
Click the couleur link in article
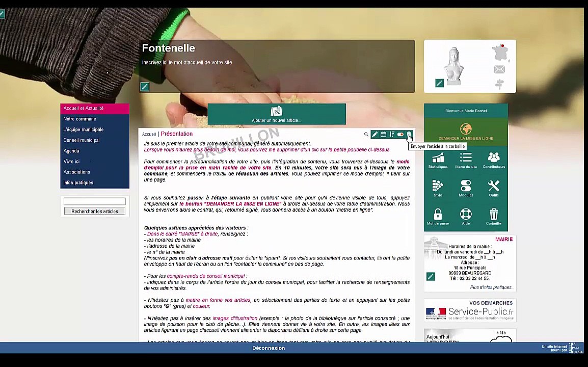pos(201,306)
